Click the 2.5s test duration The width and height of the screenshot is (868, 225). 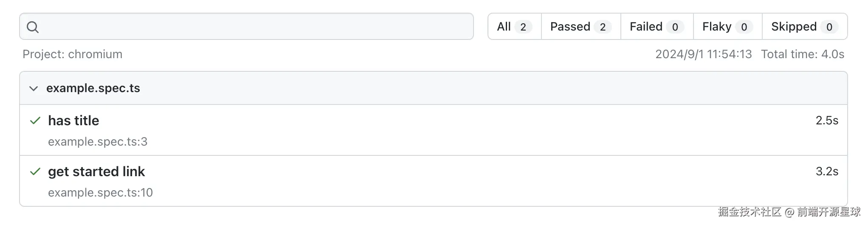(x=826, y=121)
